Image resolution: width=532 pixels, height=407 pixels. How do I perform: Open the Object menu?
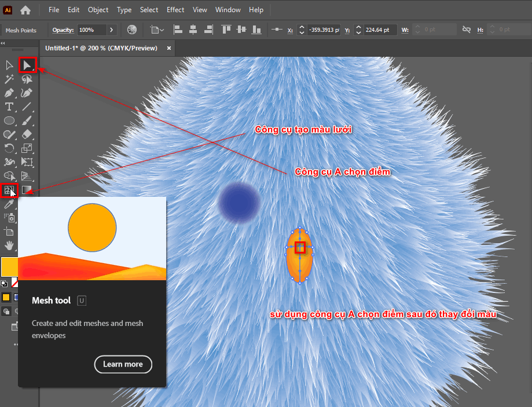coord(98,10)
